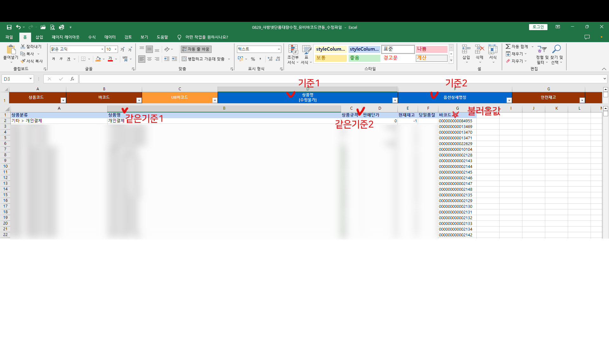Open the Name Box dropdown arrow

(x=30, y=79)
